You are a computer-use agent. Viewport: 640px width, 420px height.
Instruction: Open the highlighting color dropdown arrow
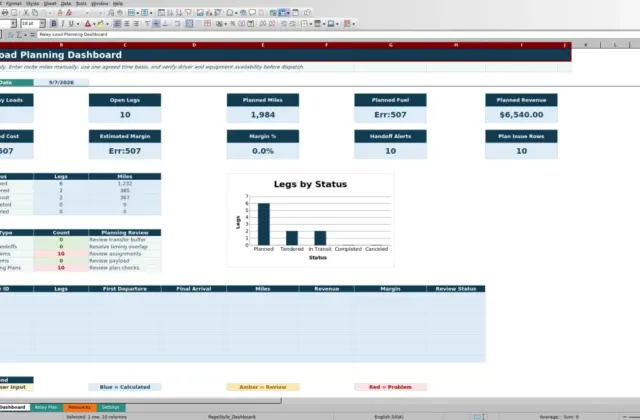(107, 24)
